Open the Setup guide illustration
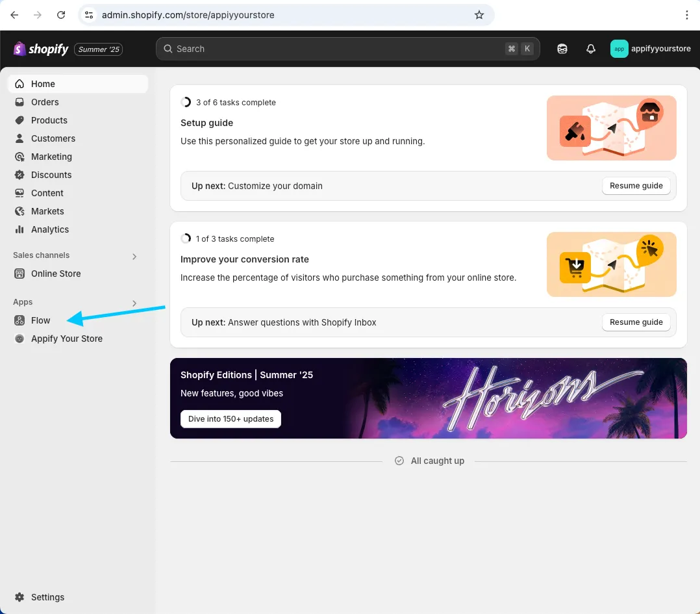This screenshot has height=614, width=700. [x=612, y=128]
